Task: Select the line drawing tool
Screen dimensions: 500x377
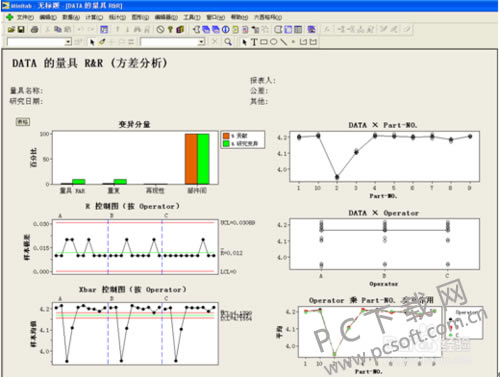Action: (283, 42)
